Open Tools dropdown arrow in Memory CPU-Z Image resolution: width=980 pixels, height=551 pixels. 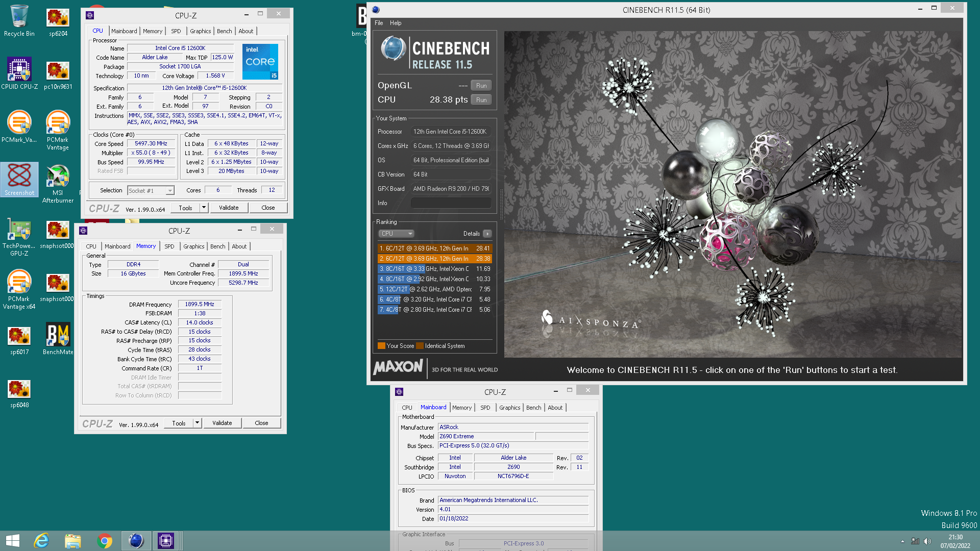[197, 423]
